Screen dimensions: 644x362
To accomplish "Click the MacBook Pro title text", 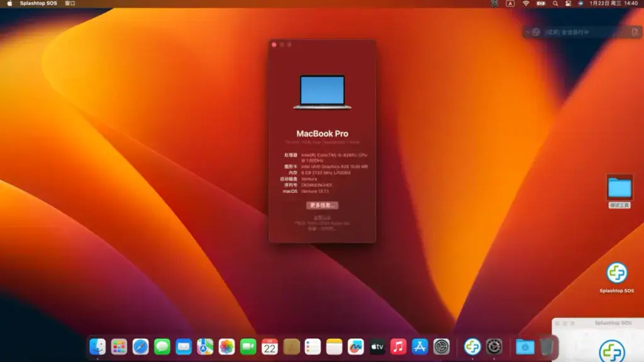I will pos(322,133).
